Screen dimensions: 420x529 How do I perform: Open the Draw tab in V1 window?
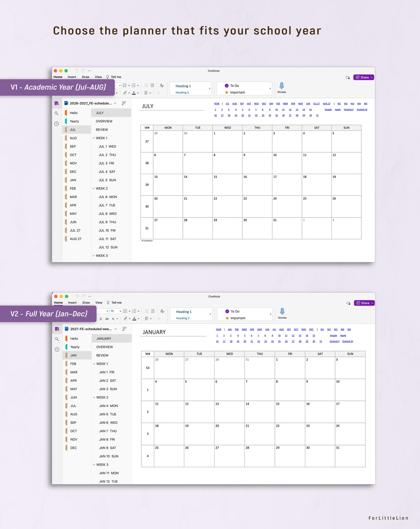pyautogui.click(x=85, y=77)
